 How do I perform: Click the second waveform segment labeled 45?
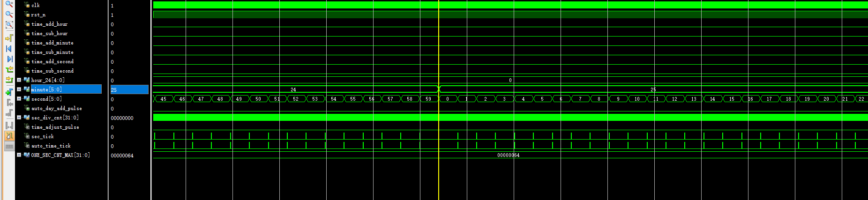163,99
